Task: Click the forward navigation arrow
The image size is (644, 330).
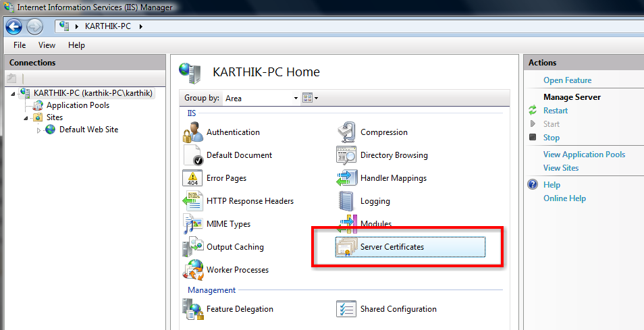Action: (x=35, y=27)
